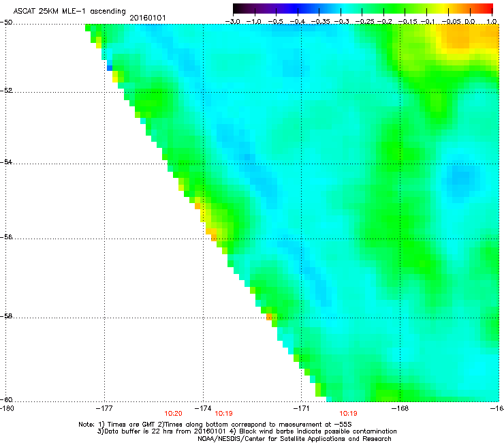Click the -0.35 colorbar label
The width and height of the screenshot is (504, 443).
320,22
